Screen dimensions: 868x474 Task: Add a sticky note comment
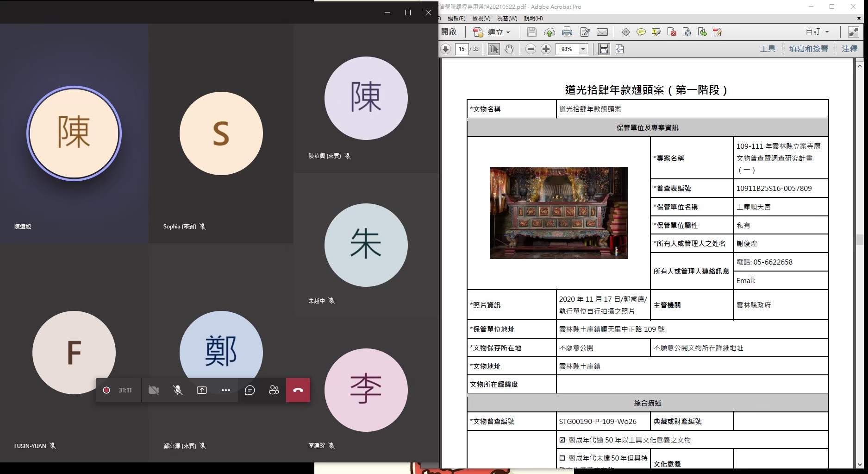641,32
